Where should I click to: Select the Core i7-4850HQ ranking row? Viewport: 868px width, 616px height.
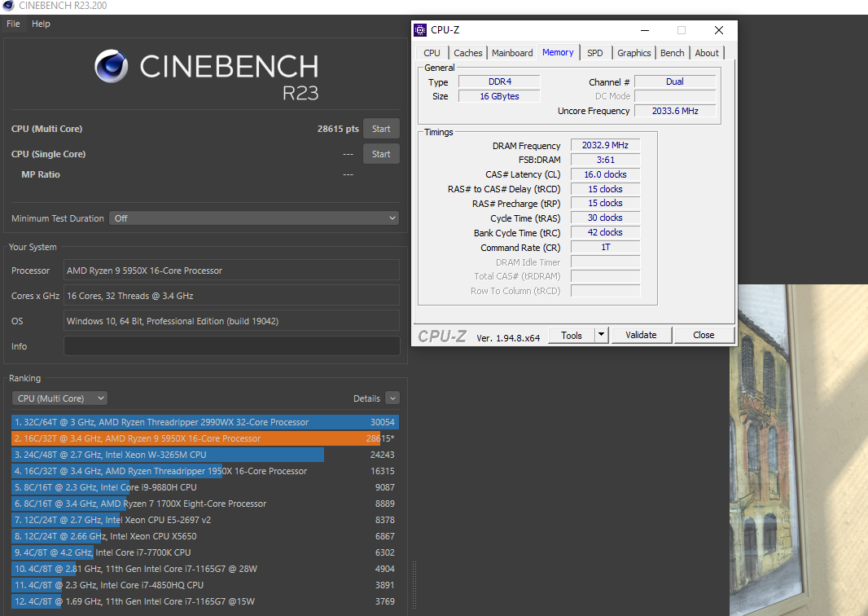pos(205,585)
